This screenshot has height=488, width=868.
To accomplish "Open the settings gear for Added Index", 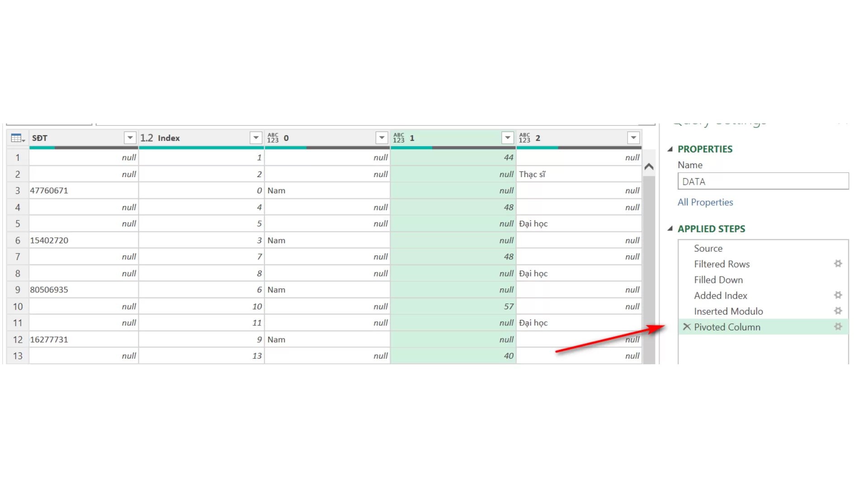I will (839, 295).
